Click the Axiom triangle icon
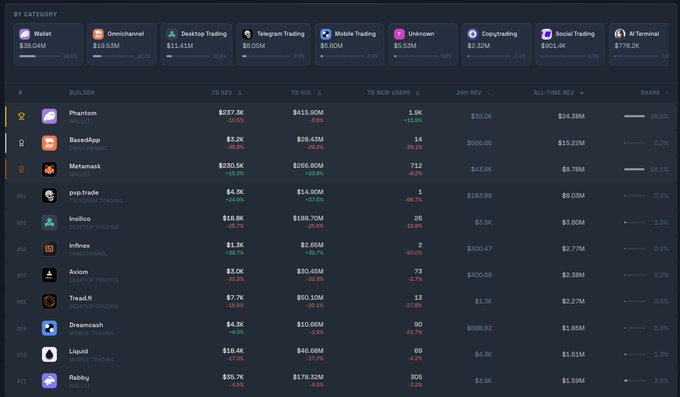This screenshot has width=680, height=397. tap(49, 275)
